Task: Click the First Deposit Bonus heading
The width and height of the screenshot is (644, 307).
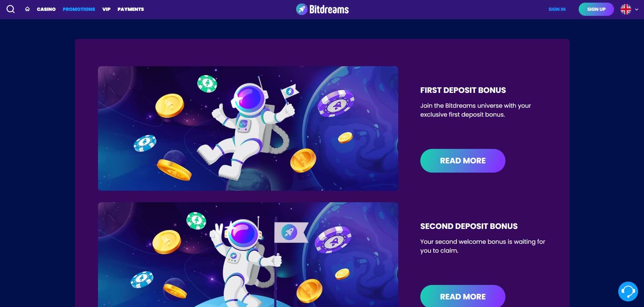Action: point(463,90)
